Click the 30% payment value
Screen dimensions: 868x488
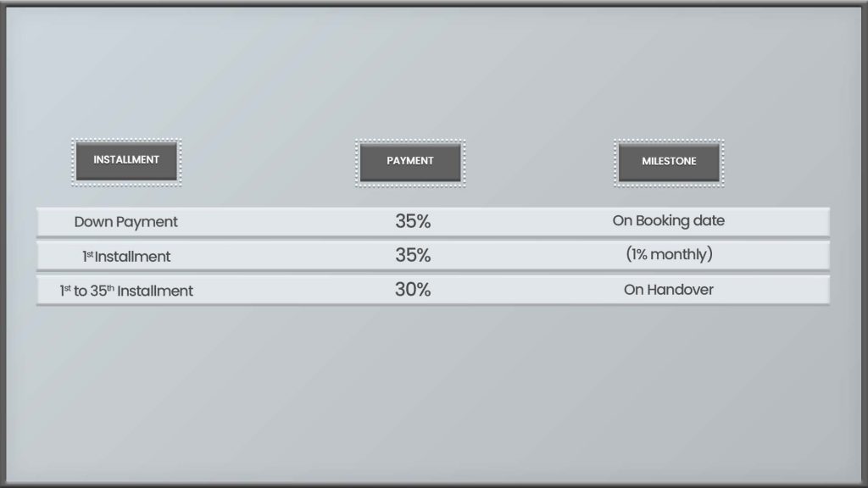[413, 290]
